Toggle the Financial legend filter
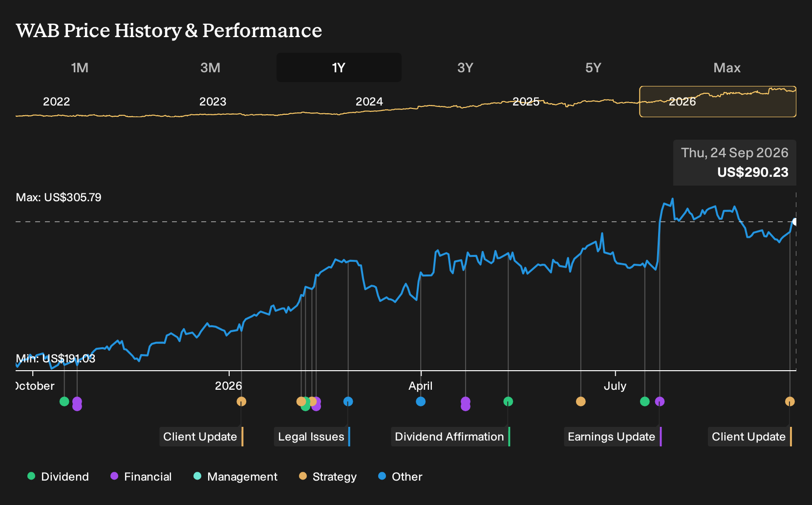Image resolution: width=812 pixels, height=505 pixels. (x=141, y=476)
